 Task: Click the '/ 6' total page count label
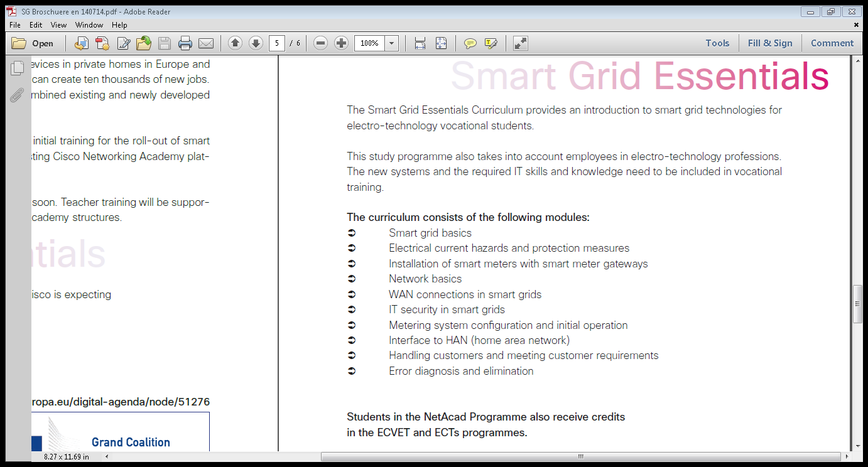click(295, 43)
